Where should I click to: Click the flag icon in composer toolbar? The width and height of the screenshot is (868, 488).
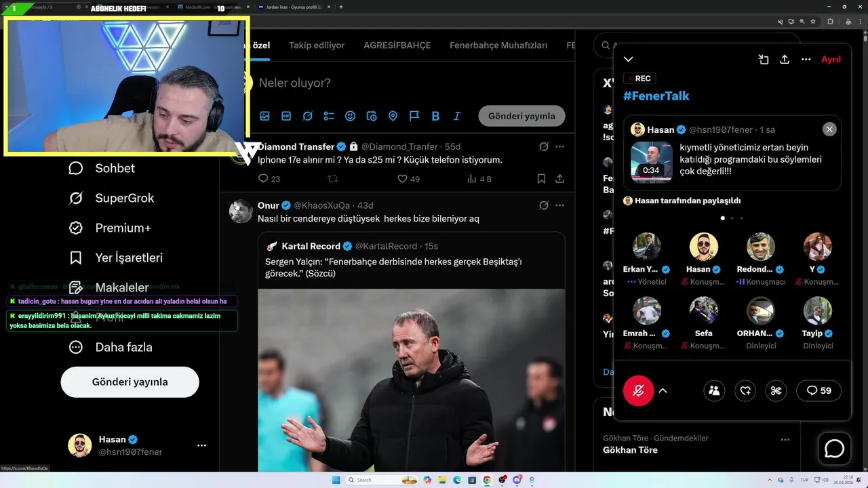414,116
